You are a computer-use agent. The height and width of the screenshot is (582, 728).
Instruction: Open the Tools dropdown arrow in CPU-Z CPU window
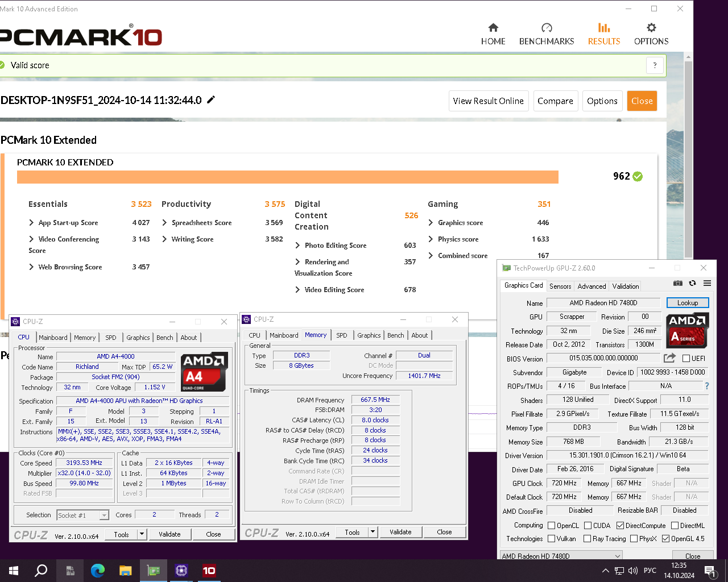click(142, 534)
